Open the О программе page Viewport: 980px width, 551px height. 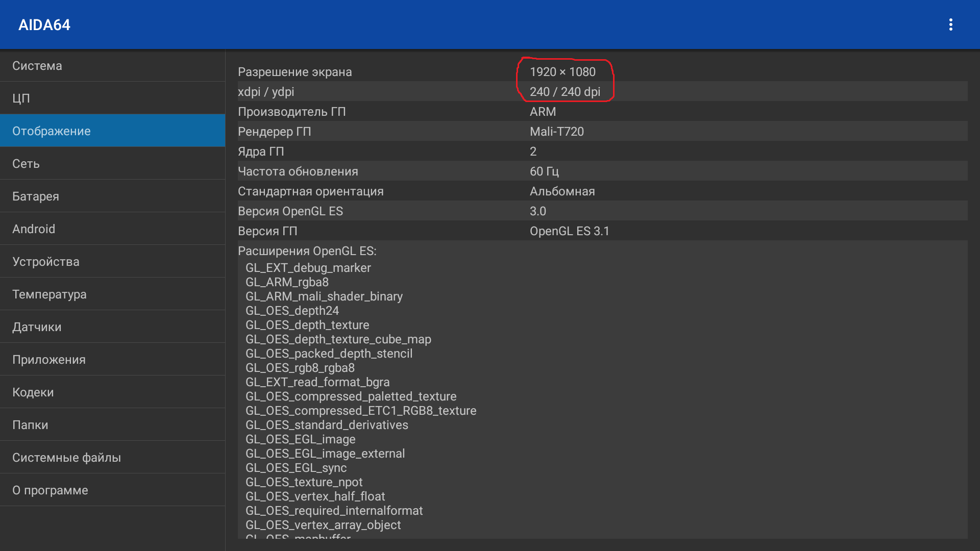(112, 490)
